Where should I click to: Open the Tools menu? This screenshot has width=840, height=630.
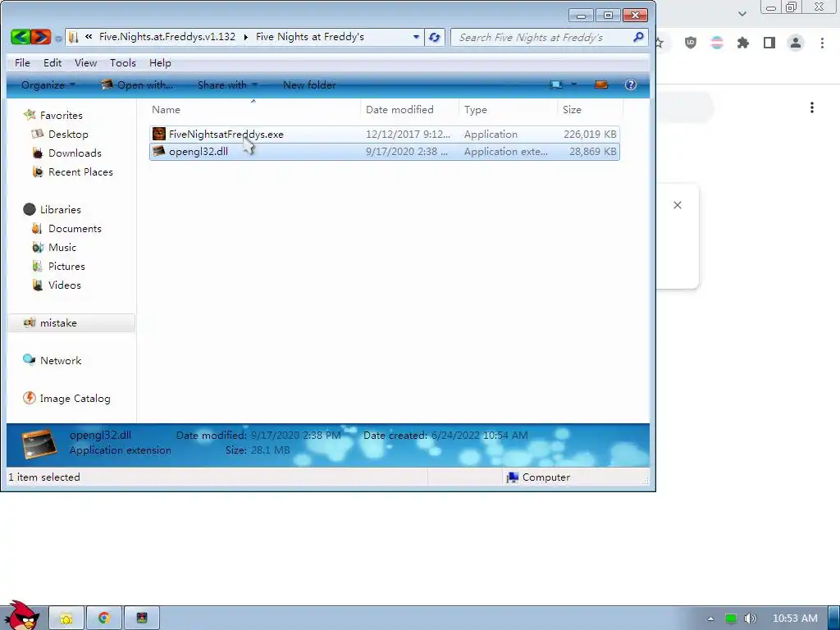(x=123, y=62)
